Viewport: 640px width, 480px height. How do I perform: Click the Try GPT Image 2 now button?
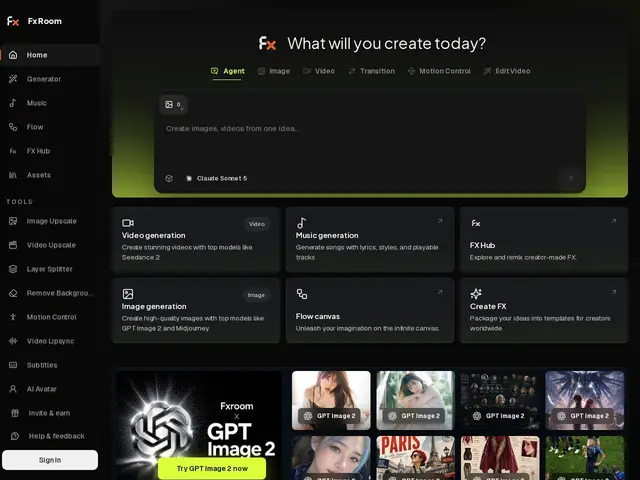point(212,469)
